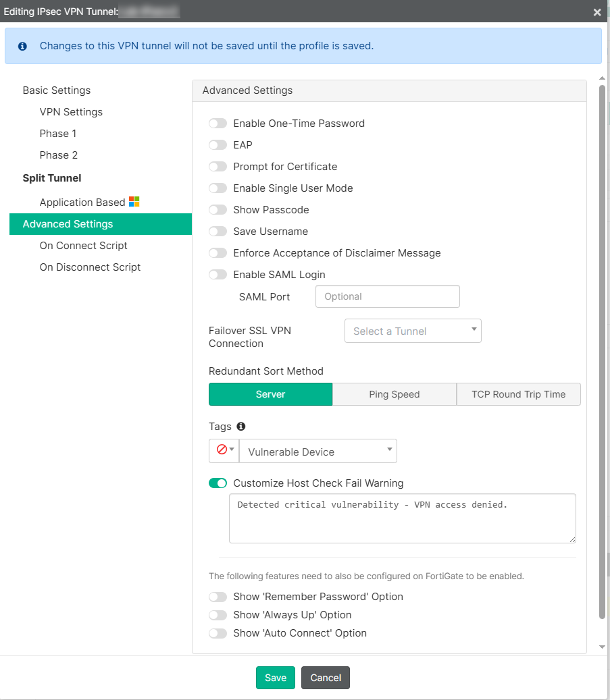Click the Windows logo beside Application Based
This screenshot has width=610, height=700.
tap(134, 202)
